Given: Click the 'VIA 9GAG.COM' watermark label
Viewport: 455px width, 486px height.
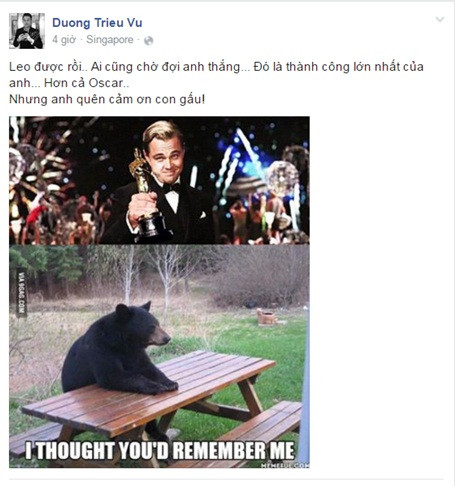Looking at the screenshot, I should (x=21, y=293).
